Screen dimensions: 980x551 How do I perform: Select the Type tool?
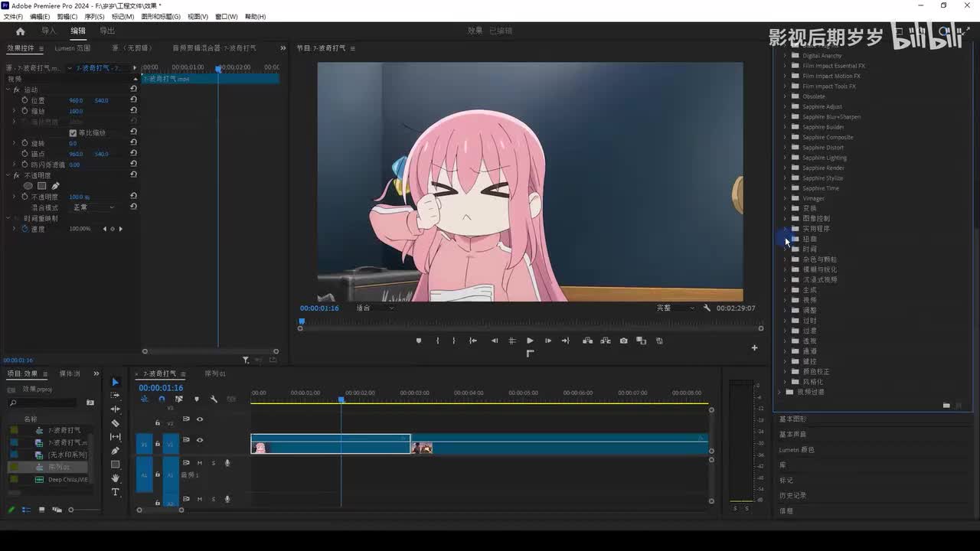116,492
